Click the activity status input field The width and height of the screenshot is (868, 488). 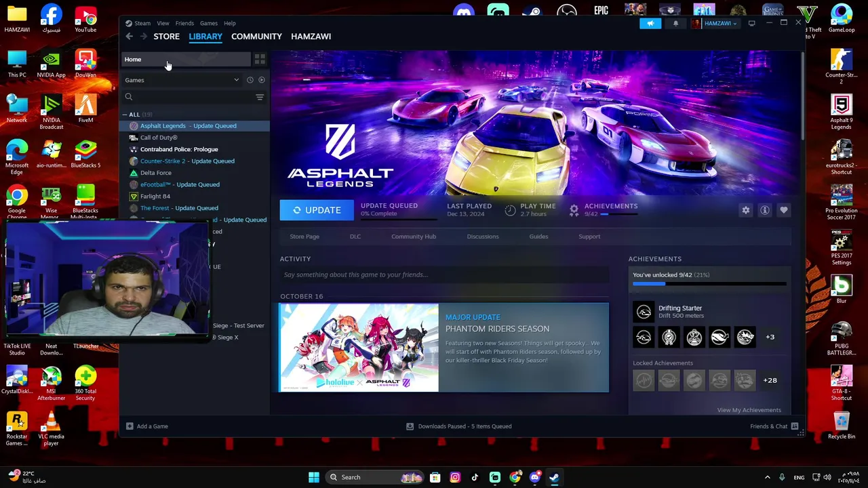(444, 274)
